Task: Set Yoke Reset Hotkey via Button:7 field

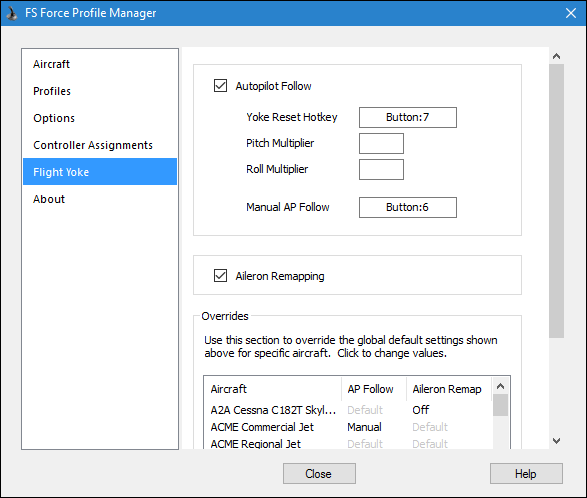Action: (x=408, y=117)
